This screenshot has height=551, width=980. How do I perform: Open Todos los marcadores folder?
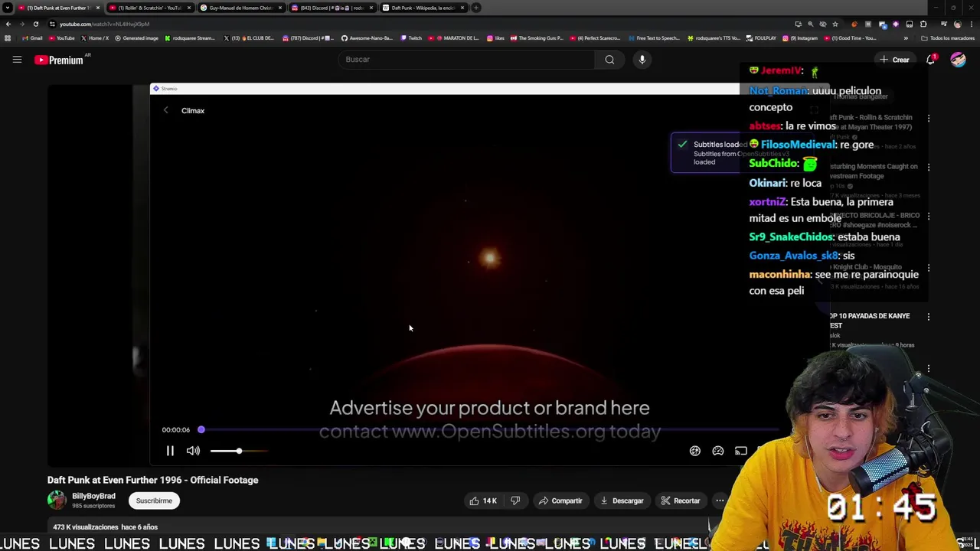[x=948, y=38]
